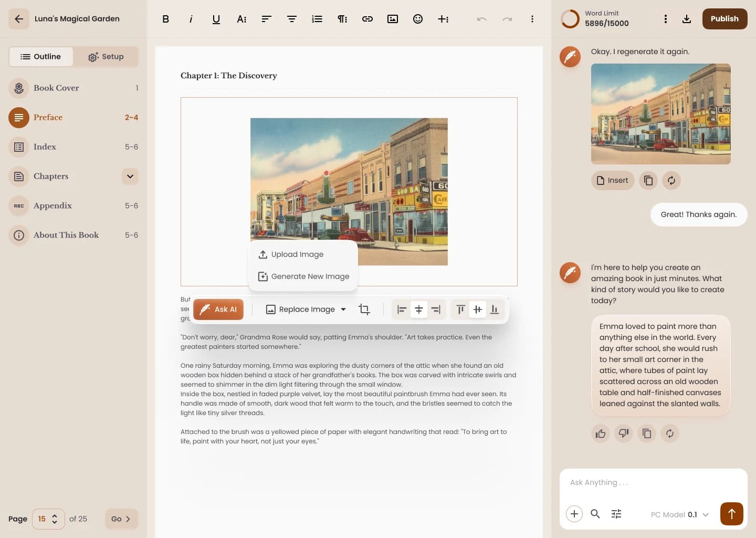Insert an image from the toolbar
The width and height of the screenshot is (756, 538).
tap(393, 19)
